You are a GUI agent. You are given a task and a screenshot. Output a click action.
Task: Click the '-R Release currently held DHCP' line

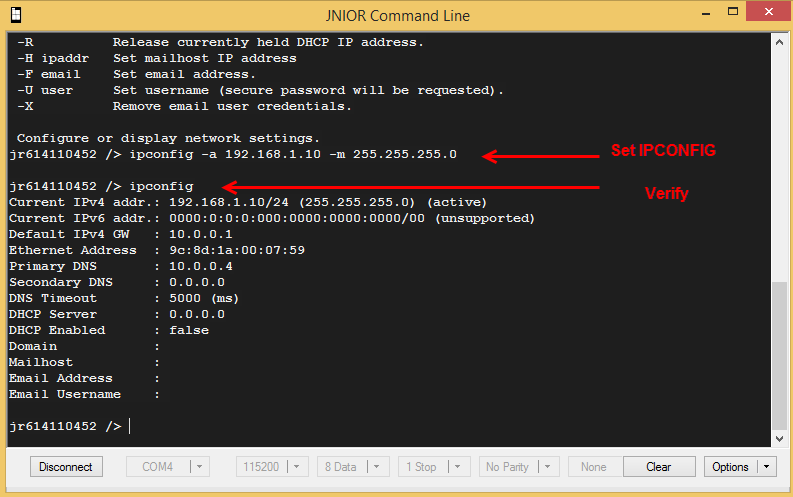221,42
